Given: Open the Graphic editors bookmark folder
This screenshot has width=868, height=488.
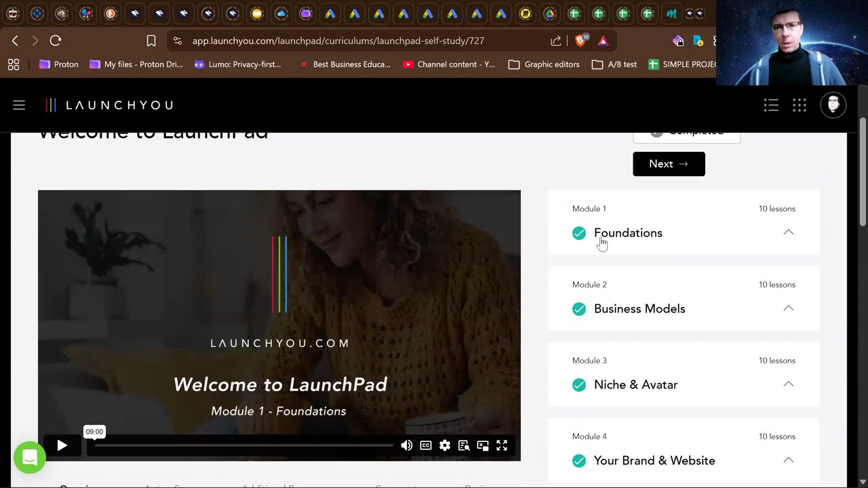Looking at the screenshot, I should click(544, 64).
